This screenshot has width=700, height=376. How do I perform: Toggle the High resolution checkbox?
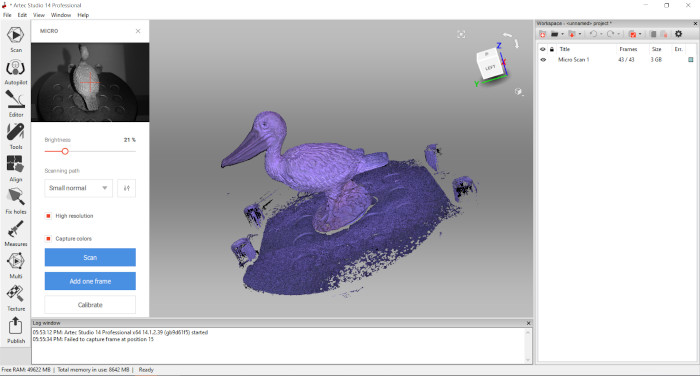click(48, 216)
